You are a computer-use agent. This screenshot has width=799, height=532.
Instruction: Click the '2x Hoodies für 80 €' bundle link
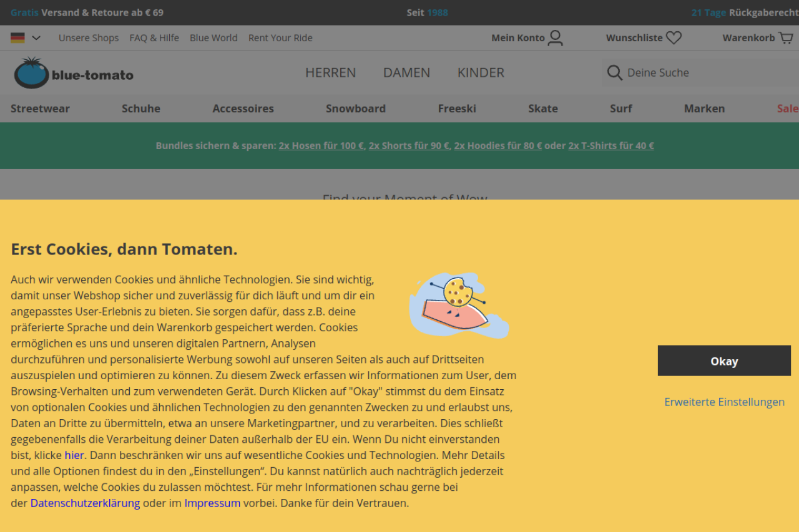click(498, 146)
